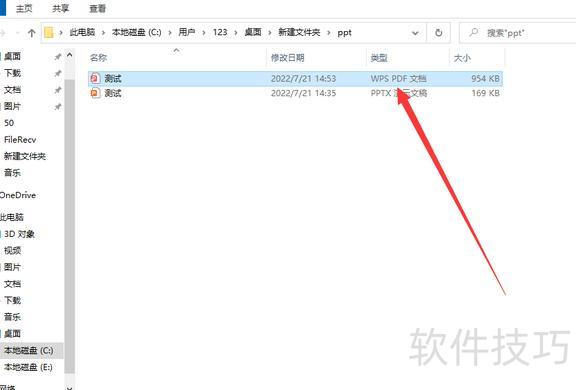Navigate to 此电脑 in the breadcrumb

[x=82, y=32]
